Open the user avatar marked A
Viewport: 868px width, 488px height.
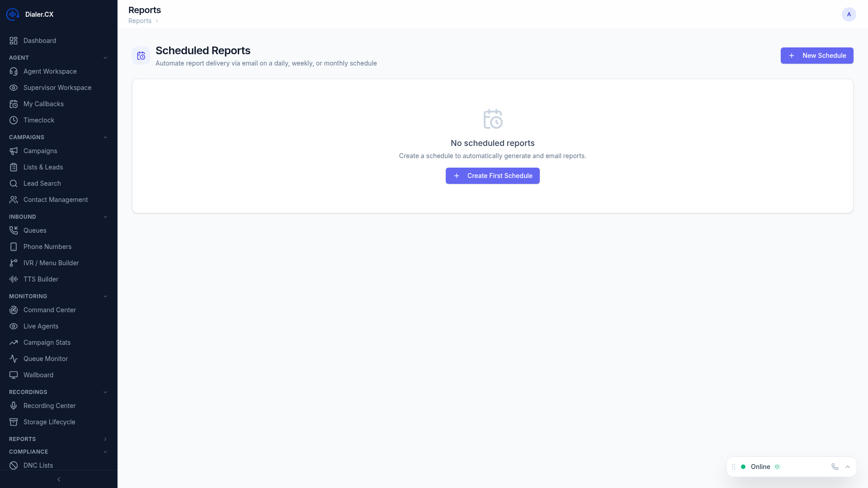pyautogui.click(x=849, y=14)
